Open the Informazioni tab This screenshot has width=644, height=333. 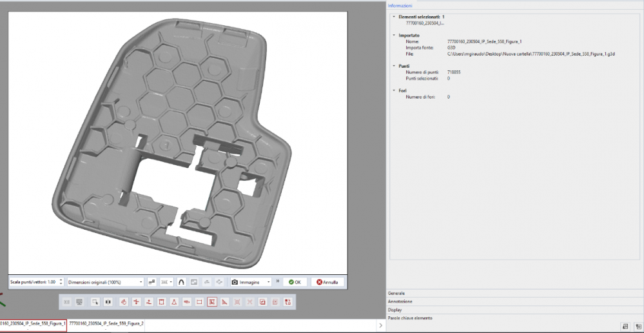tap(400, 5)
